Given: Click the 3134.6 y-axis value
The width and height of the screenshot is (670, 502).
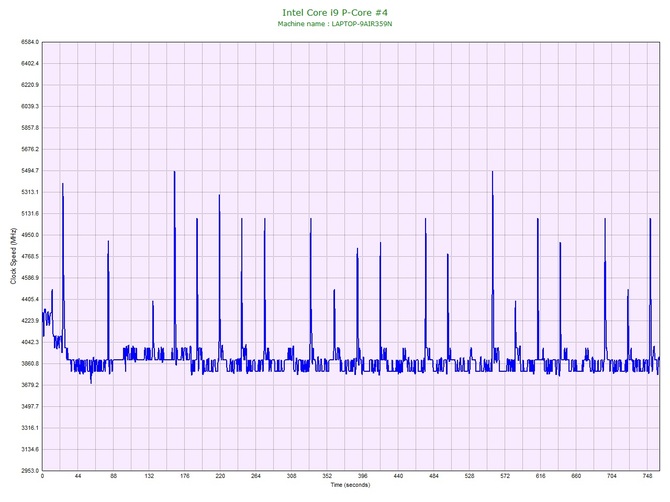Looking at the screenshot, I should [30, 449].
